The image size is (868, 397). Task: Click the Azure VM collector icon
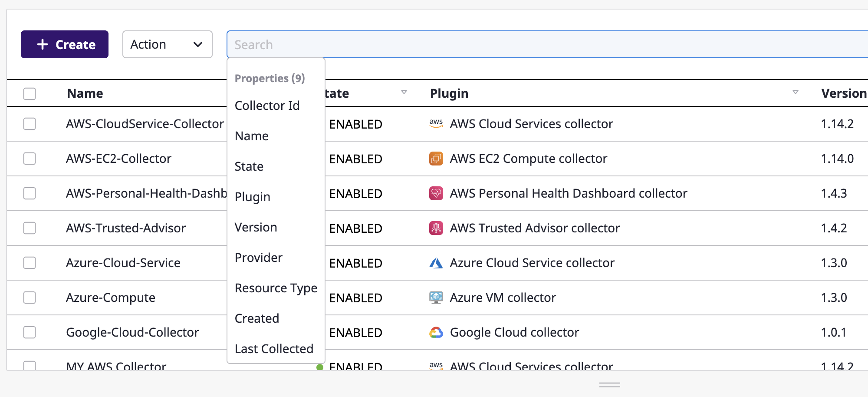(x=436, y=298)
